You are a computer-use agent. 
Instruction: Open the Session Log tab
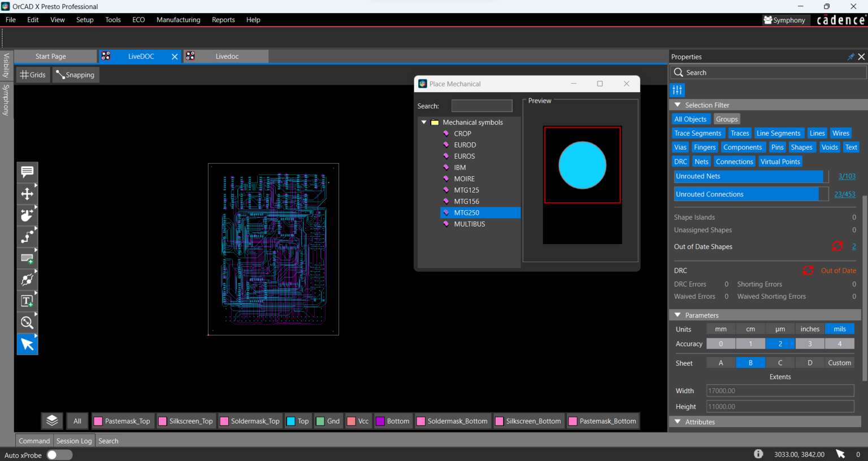click(x=74, y=441)
